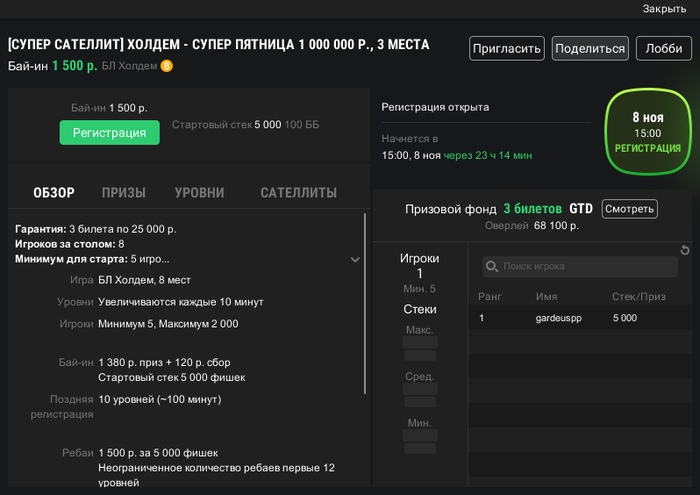The image size is (700, 495).
Task: Open the ПРИЗЫ tab
Action: (x=124, y=193)
